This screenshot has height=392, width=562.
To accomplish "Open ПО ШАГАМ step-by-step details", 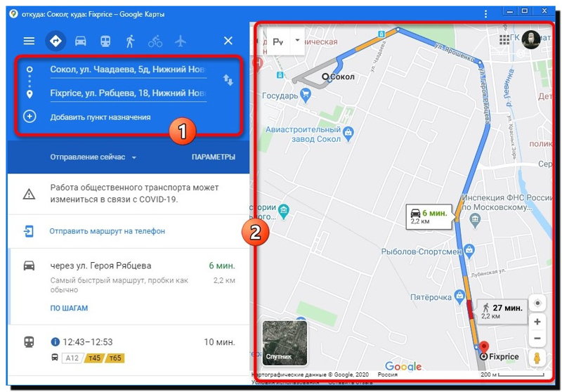I will click(x=69, y=308).
